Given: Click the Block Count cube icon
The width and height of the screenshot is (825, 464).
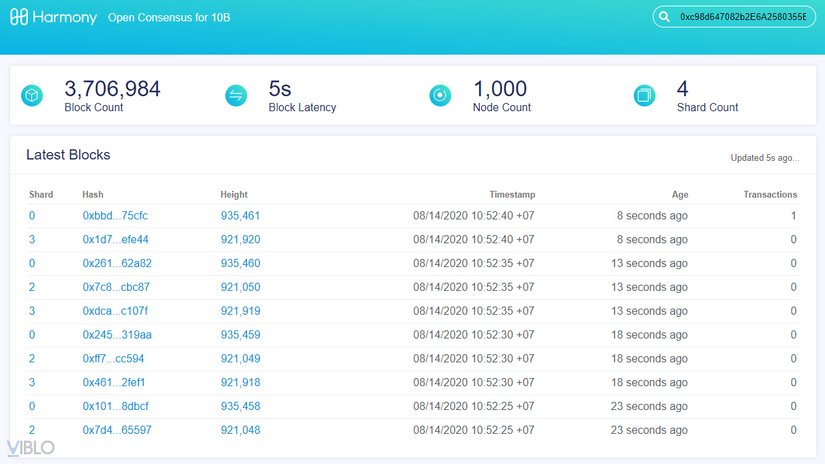Looking at the screenshot, I should (x=32, y=95).
